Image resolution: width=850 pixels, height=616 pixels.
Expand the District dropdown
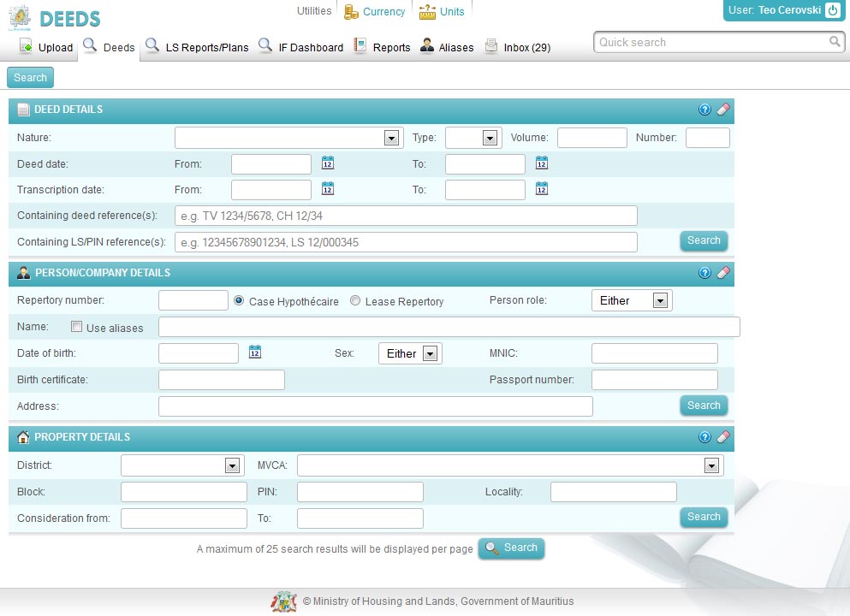(232, 465)
